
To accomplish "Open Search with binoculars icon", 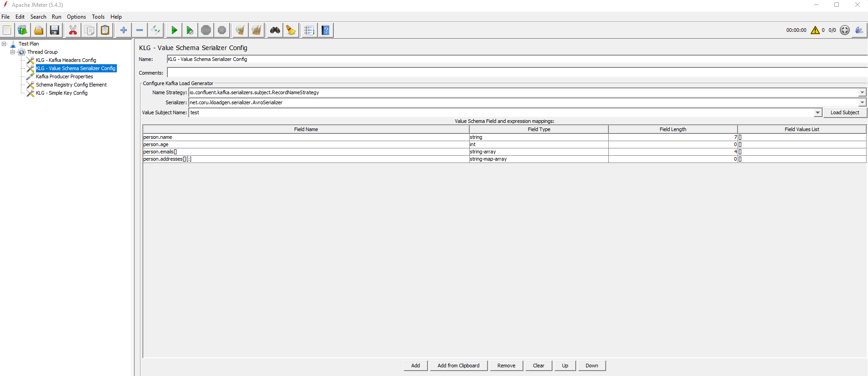I will (x=275, y=30).
